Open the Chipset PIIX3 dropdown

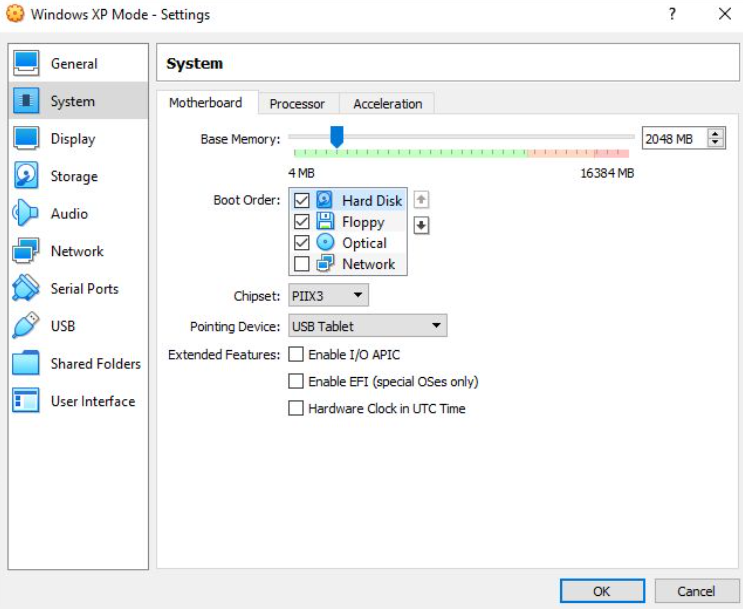click(x=328, y=296)
